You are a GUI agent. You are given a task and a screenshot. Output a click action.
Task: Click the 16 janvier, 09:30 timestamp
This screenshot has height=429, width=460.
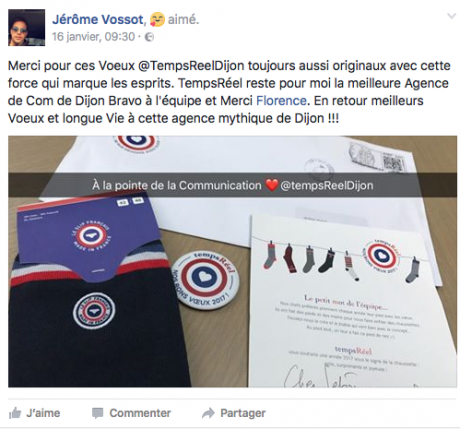(93, 37)
